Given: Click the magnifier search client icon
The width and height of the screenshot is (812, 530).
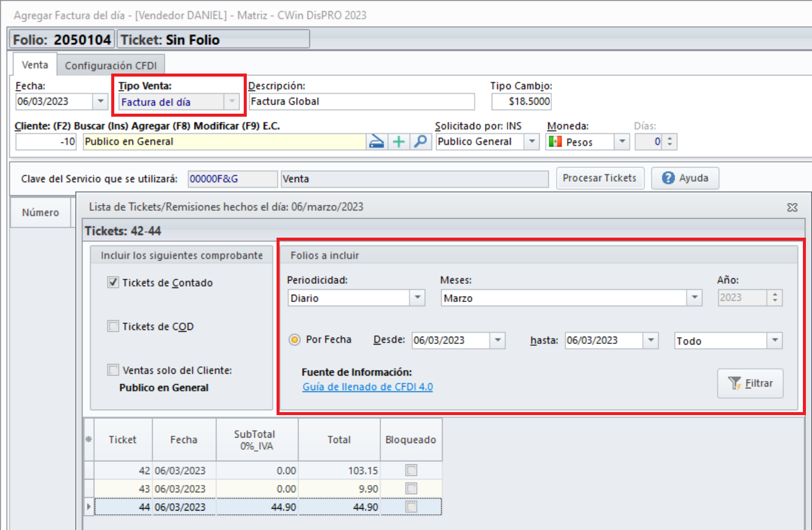Looking at the screenshot, I should [x=420, y=142].
